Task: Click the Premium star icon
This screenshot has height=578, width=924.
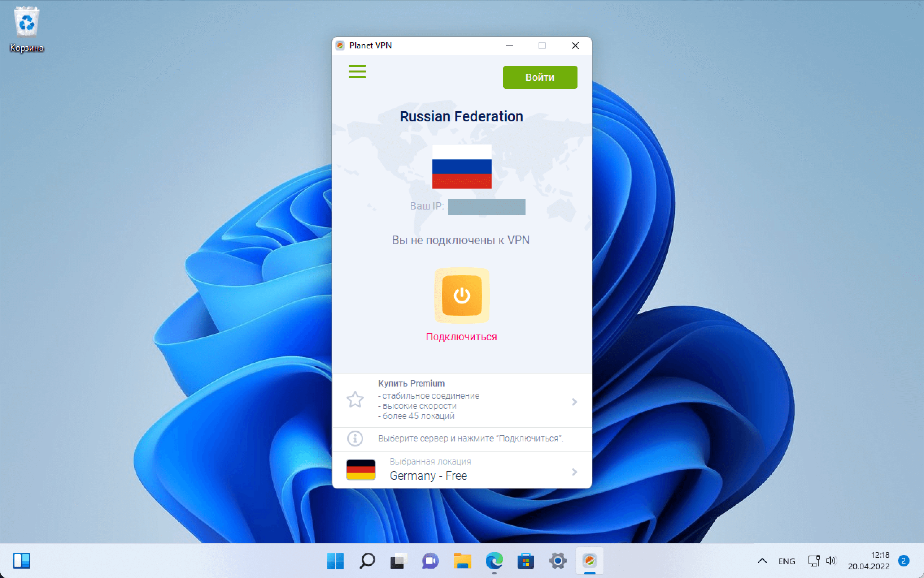Action: coord(355,400)
